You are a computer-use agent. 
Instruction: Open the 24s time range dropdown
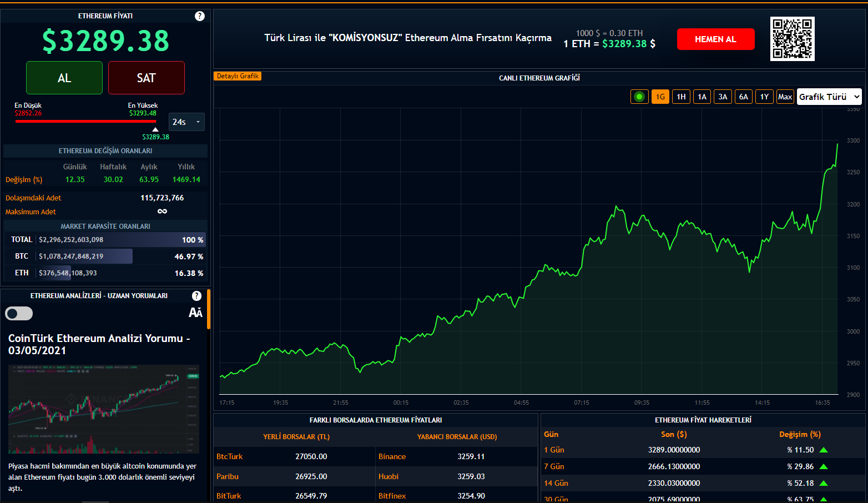[x=186, y=122]
